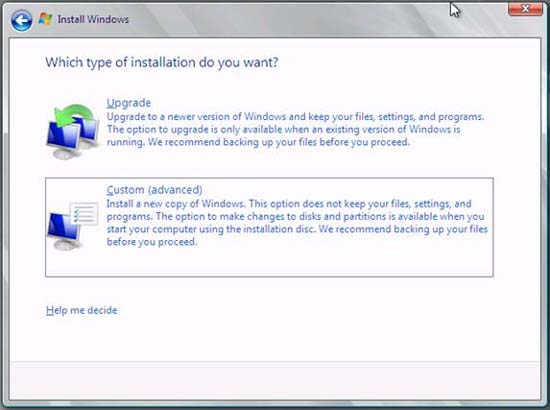Go back with the blue arrow button

[x=21, y=20]
